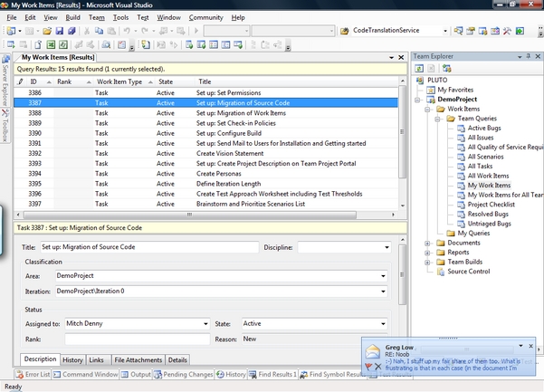Open the Build menu
The width and height of the screenshot is (544, 392).
pyautogui.click(x=72, y=17)
